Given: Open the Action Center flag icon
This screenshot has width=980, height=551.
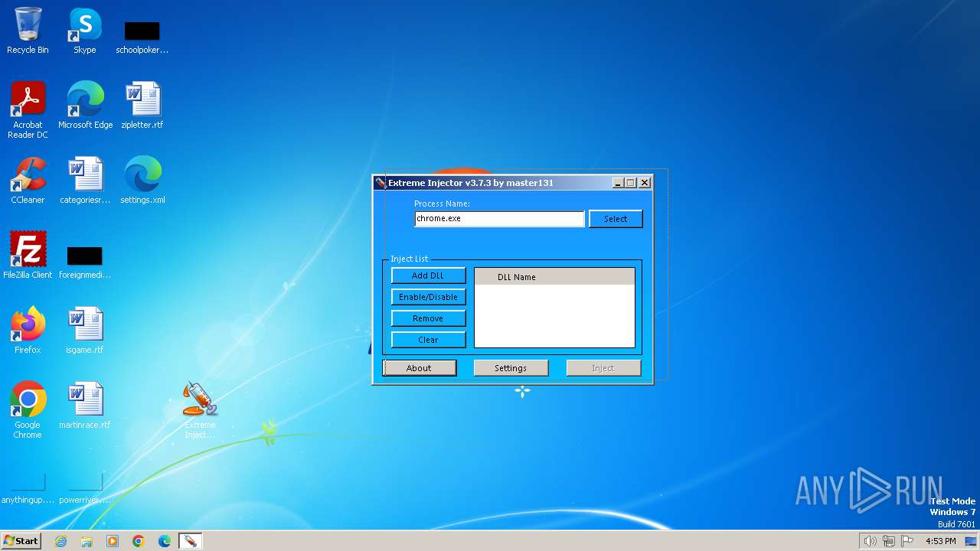Looking at the screenshot, I should [907, 541].
